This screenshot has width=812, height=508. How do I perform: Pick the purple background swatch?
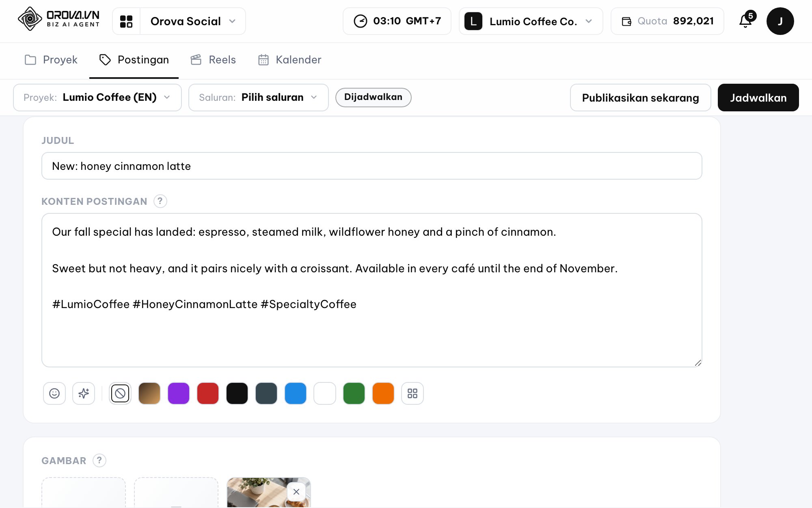click(x=179, y=393)
